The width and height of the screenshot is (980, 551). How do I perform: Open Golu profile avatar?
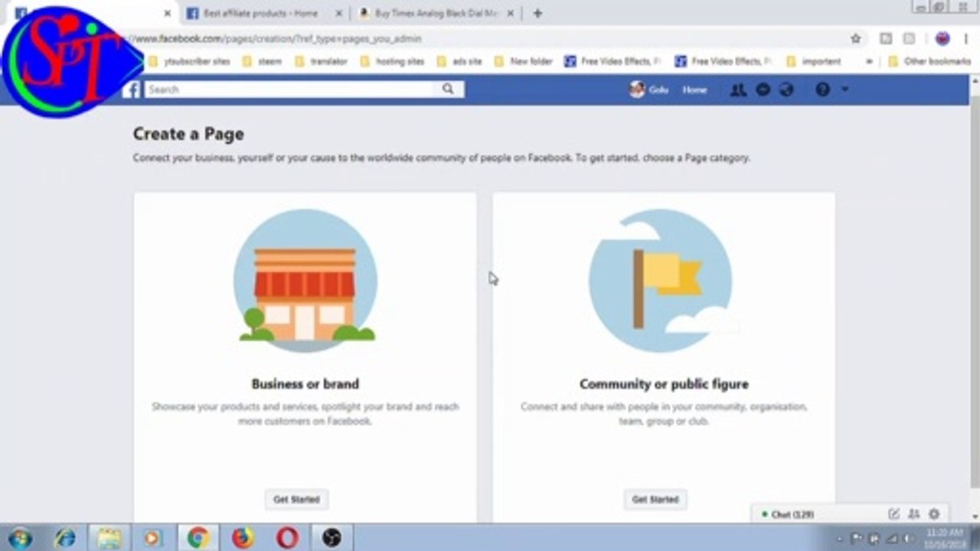tap(637, 90)
